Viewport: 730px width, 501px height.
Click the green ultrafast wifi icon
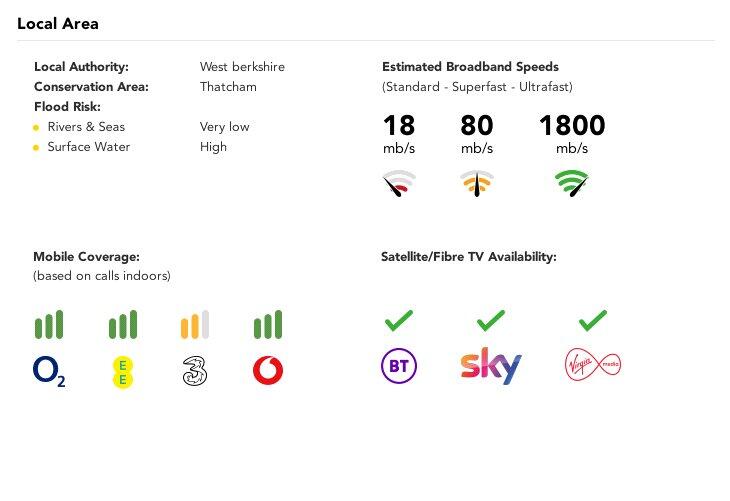[572, 183]
